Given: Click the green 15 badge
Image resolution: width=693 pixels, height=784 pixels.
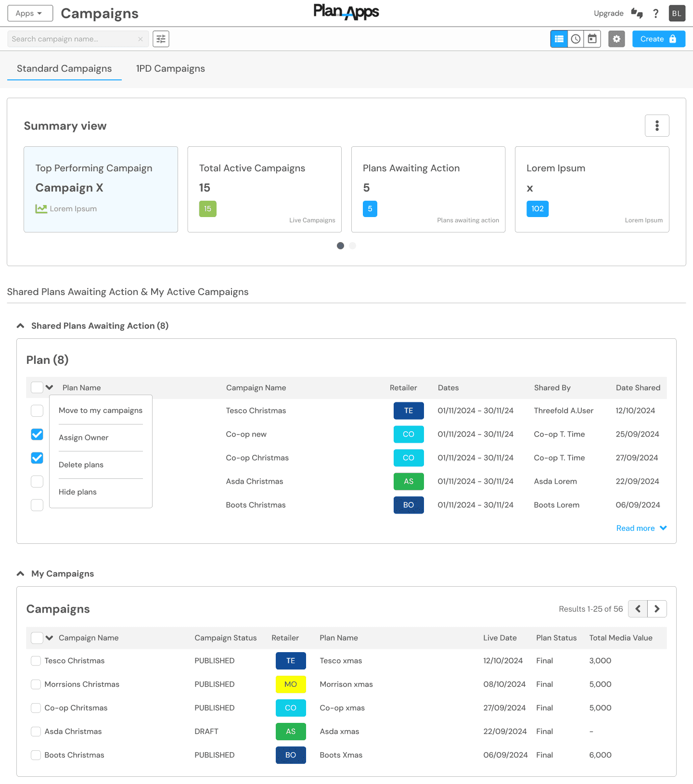Looking at the screenshot, I should point(207,209).
